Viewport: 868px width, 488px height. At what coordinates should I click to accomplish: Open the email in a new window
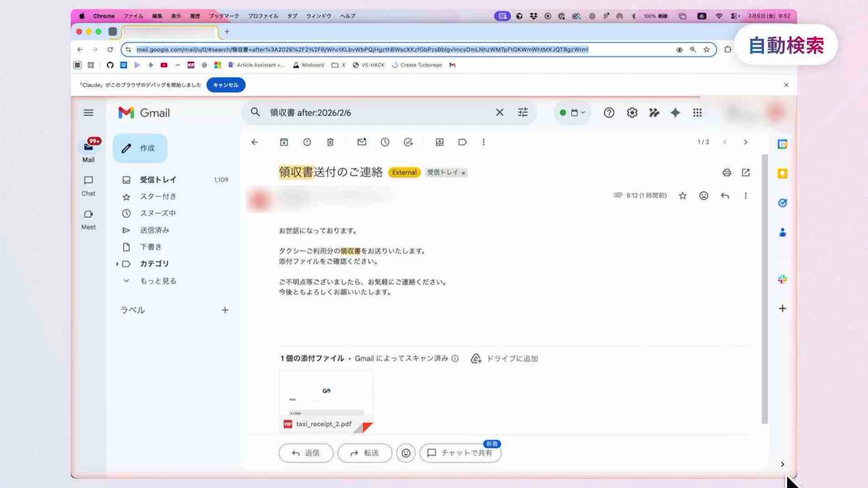[x=745, y=172]
